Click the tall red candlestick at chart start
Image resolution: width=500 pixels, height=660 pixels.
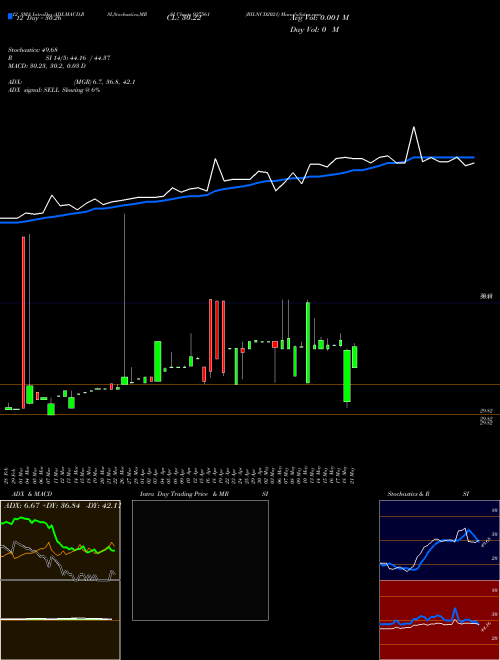[x=24, y=322]
